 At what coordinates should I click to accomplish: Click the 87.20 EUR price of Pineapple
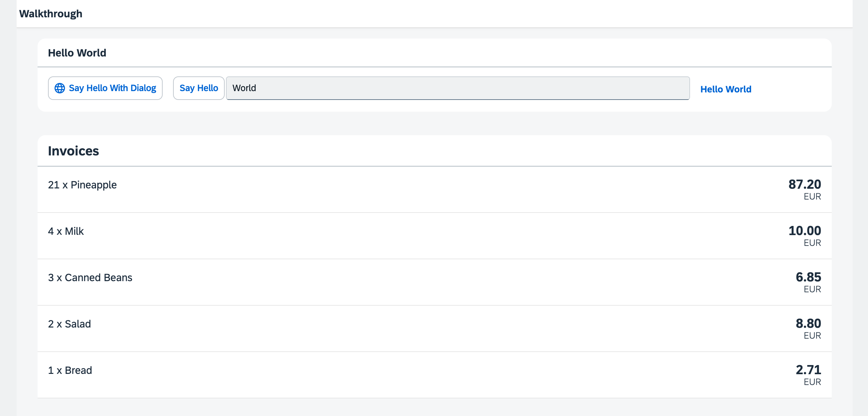pyautogui.click(x=805, y=184)
